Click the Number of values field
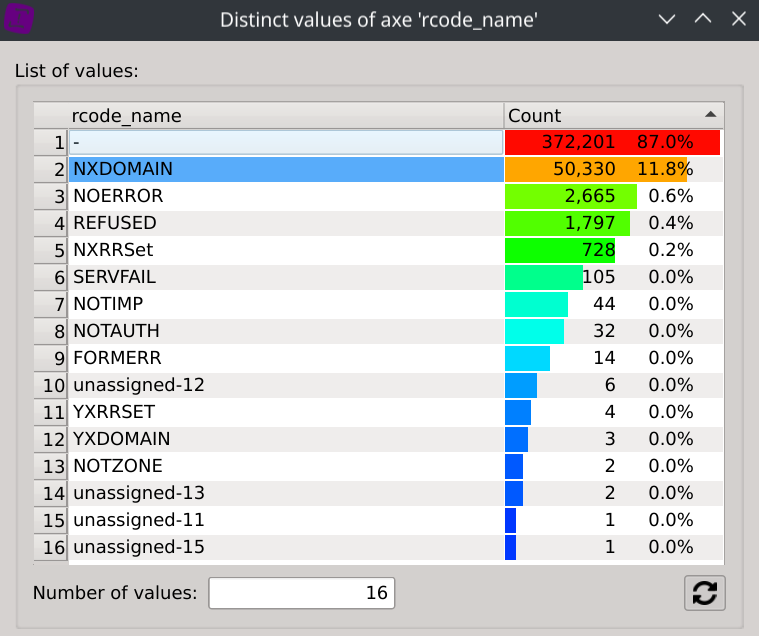This screenshot has height=636, width=759. click(301, 593)
